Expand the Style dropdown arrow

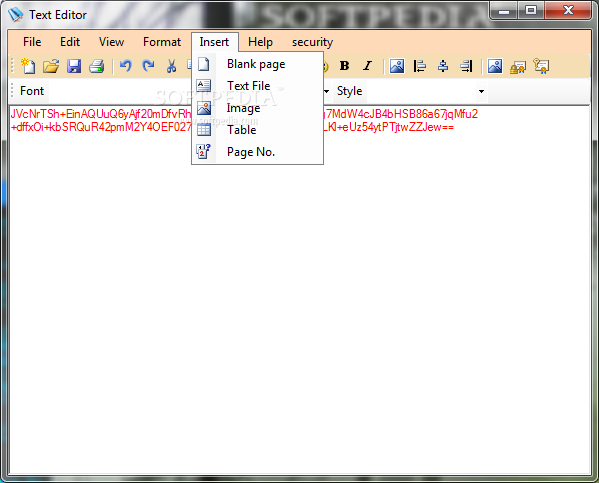click(481, 91)
